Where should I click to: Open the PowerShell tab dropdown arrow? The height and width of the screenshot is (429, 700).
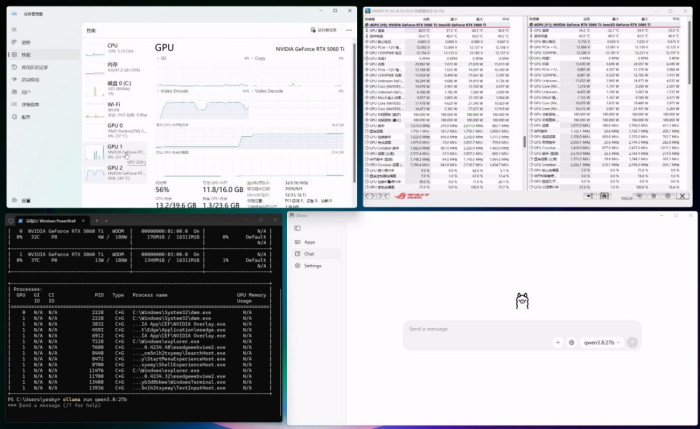(106, 221)
